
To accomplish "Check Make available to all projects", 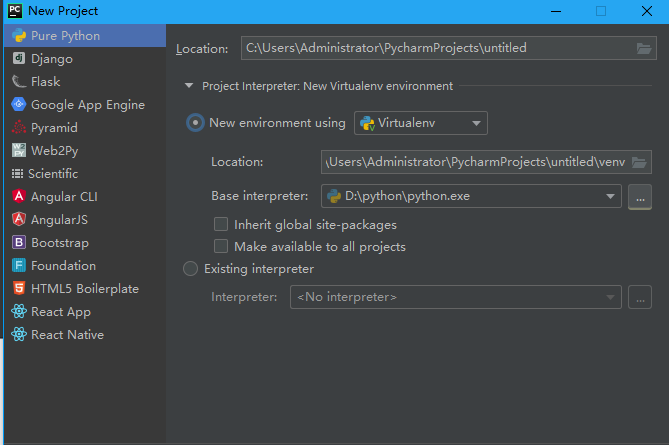I will (x=221, y=247).
